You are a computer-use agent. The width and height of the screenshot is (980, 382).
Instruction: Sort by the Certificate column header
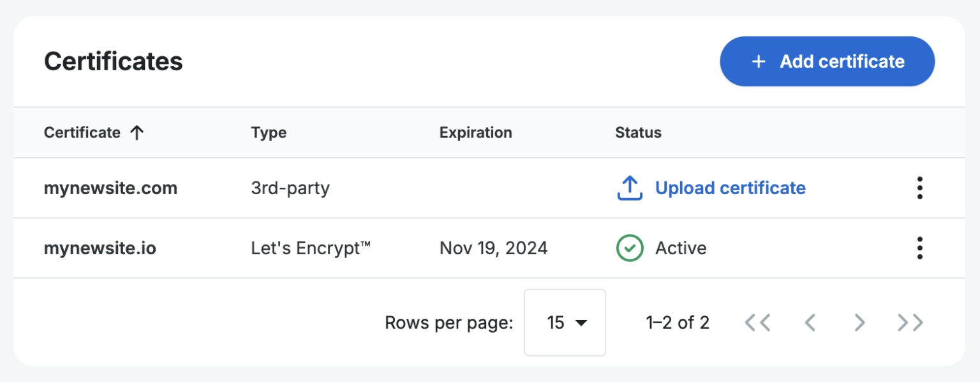click(82, 133)
